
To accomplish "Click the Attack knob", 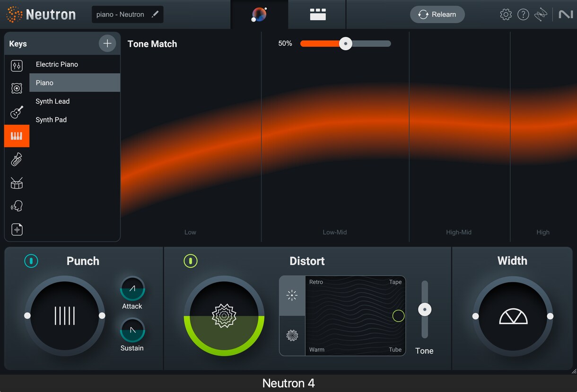I will [132, 288].
